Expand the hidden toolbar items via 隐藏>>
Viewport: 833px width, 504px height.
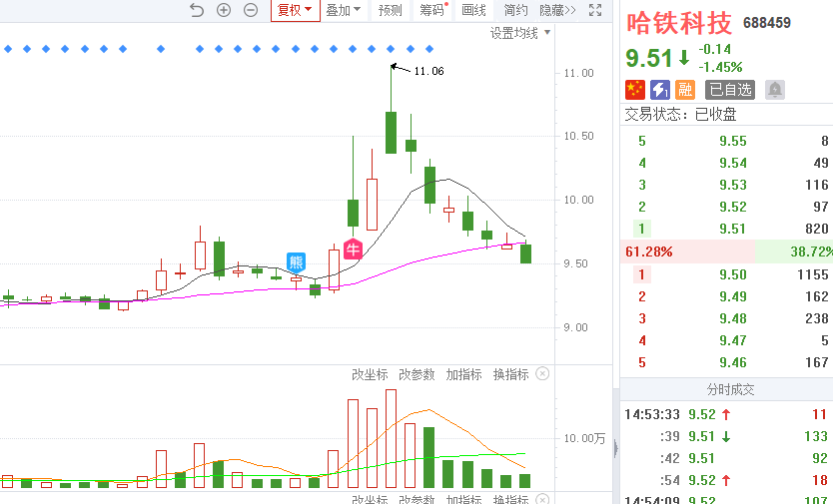(557, 10)
